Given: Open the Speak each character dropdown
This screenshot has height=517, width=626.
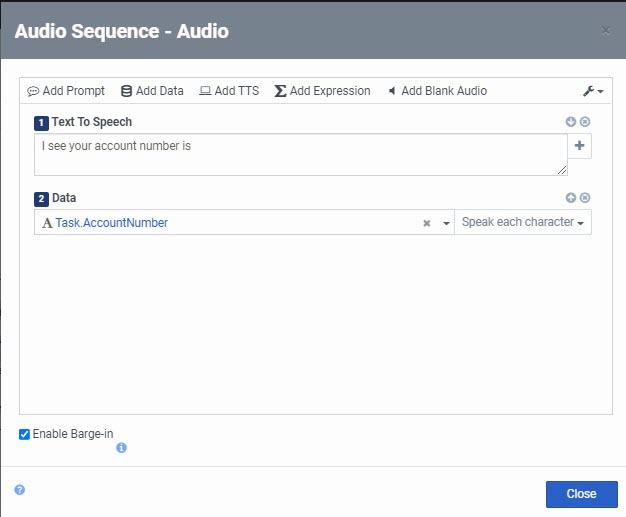Looking at the screenshot, I should click(522, 222).
